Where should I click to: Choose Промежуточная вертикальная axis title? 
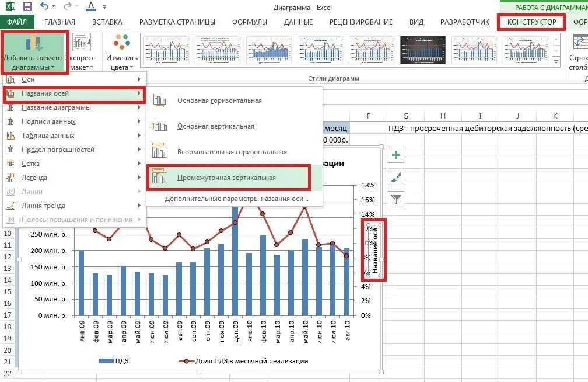[235, 178]
